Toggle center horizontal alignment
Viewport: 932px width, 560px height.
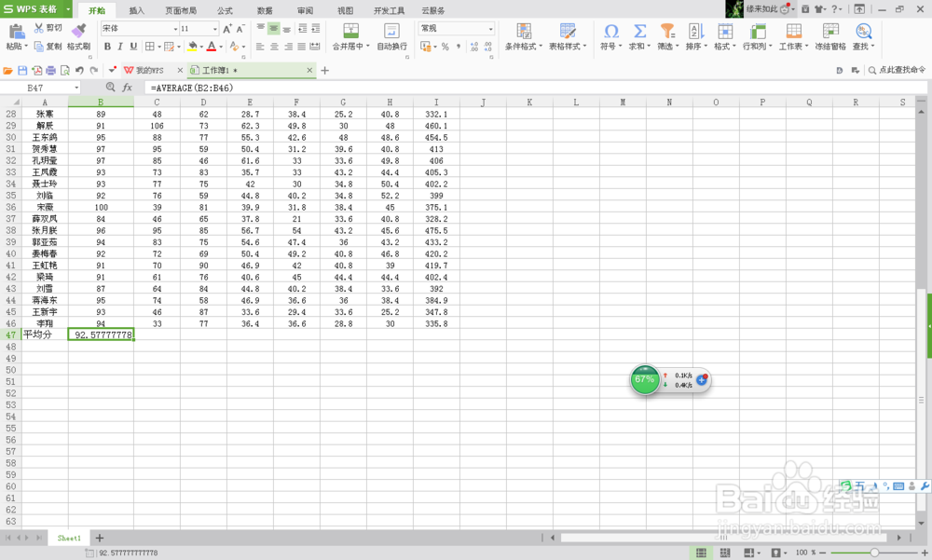[x=274, y=47]
